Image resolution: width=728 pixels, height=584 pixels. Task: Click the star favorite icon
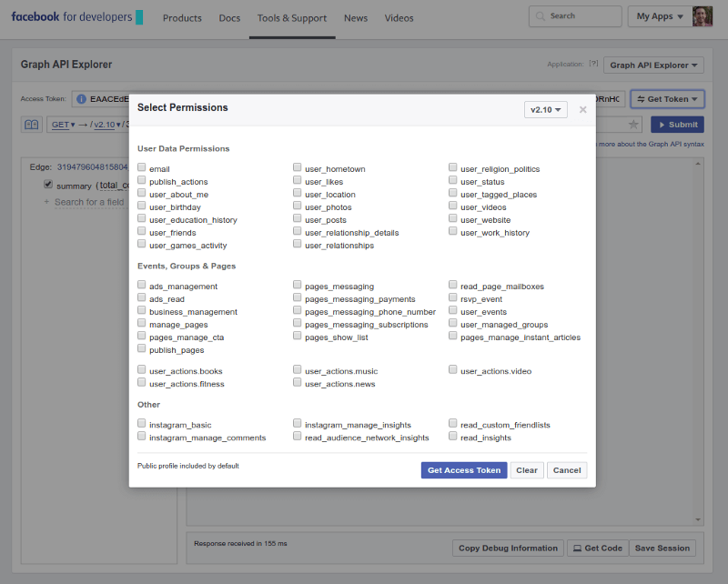(x=633, y=125)
